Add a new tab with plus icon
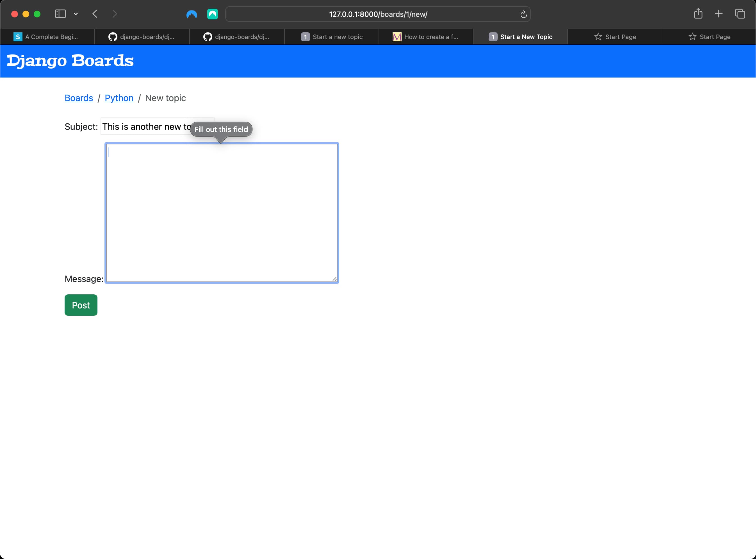 [719, 14]
